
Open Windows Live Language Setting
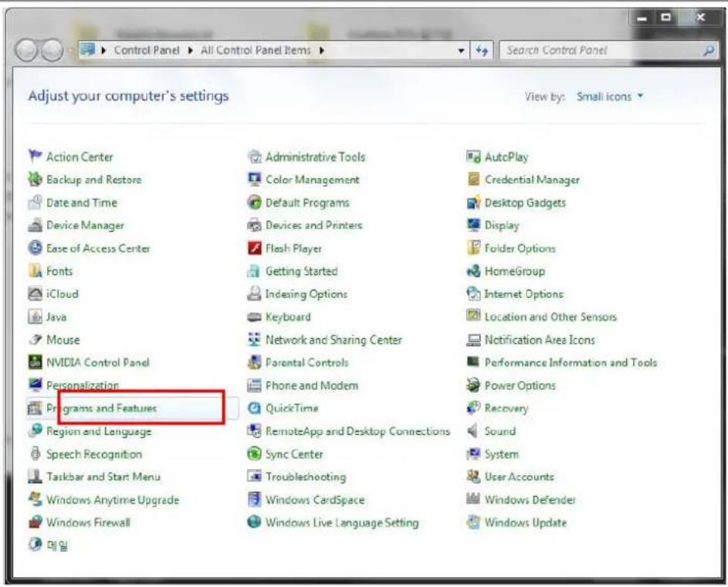coord(342,522)
